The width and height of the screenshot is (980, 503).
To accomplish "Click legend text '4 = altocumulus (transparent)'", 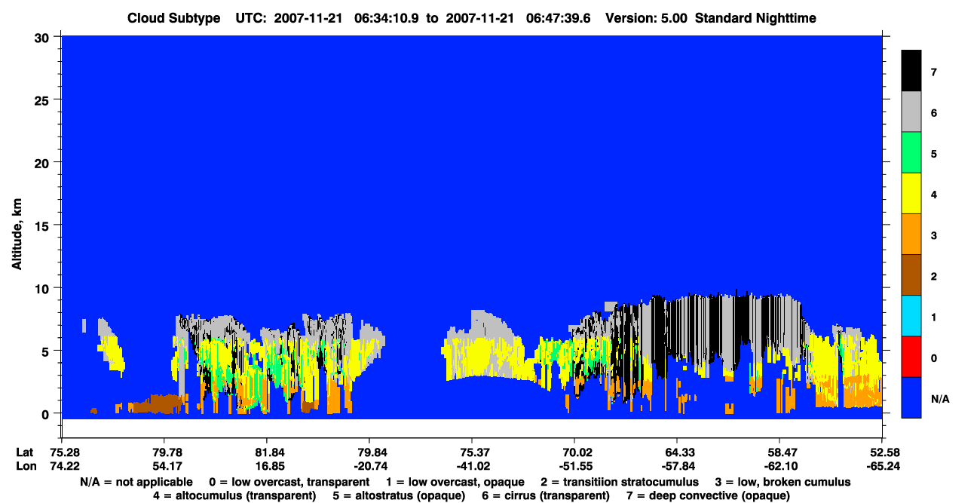I will (234, 495).
